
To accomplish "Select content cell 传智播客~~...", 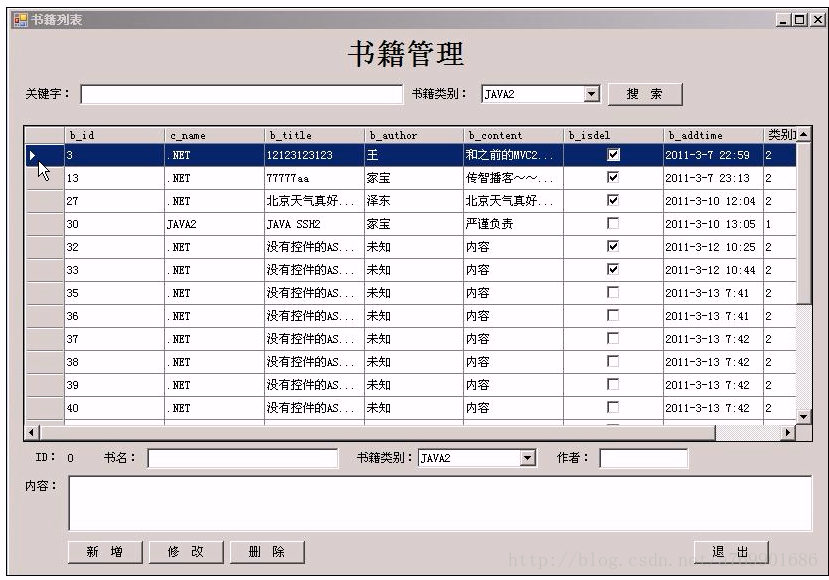I will 513,178.
